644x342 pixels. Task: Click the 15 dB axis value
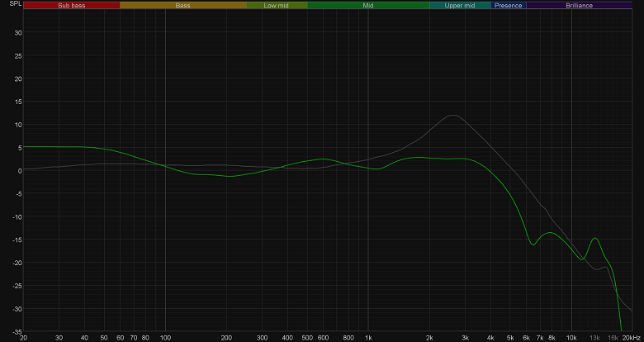pyautogui.click(x=17, y=102)
